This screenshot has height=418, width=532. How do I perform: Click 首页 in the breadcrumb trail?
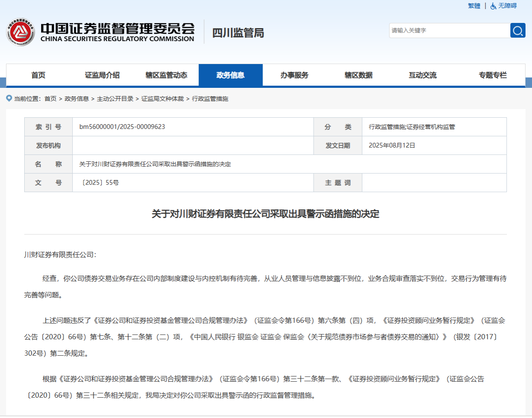point(50,99)
